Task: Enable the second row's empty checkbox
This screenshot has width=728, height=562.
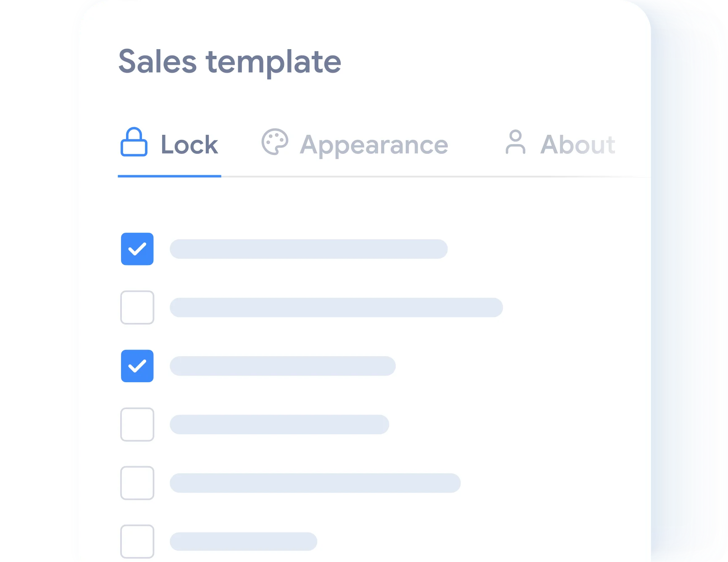Action: pos(137,307)
